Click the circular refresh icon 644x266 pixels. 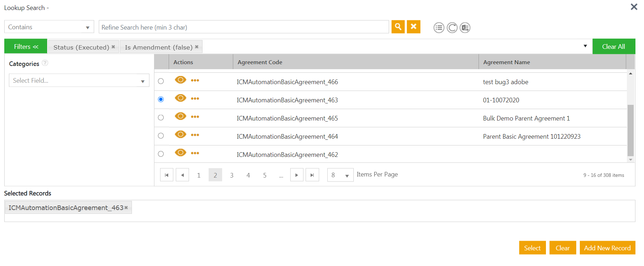(452, 28)
